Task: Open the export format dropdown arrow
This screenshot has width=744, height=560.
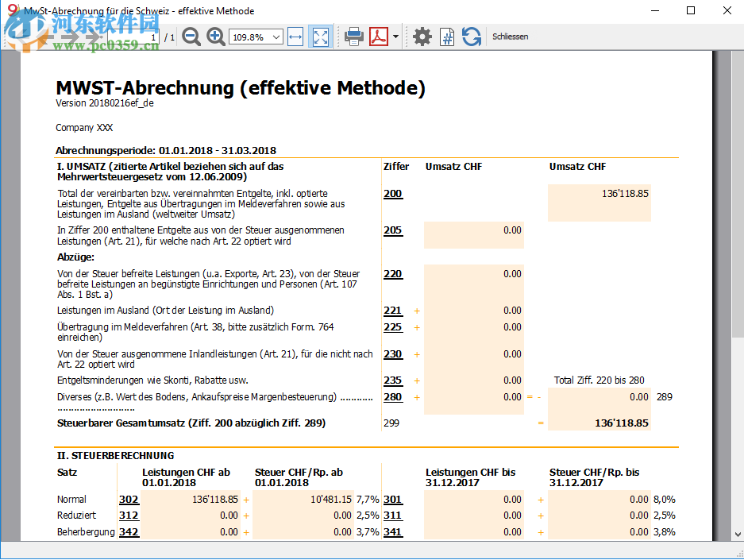Action: (x=395, y=37)
